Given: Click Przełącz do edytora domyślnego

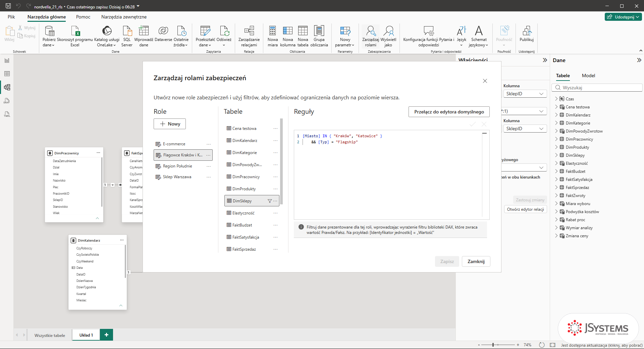Looking at the screenshot, I should coord(449,112).
